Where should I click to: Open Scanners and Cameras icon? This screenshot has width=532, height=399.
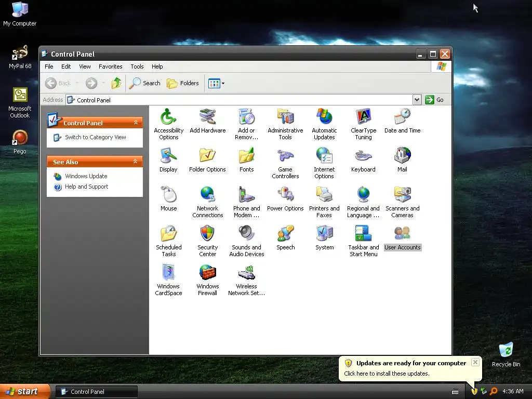(x=402, y=202)
